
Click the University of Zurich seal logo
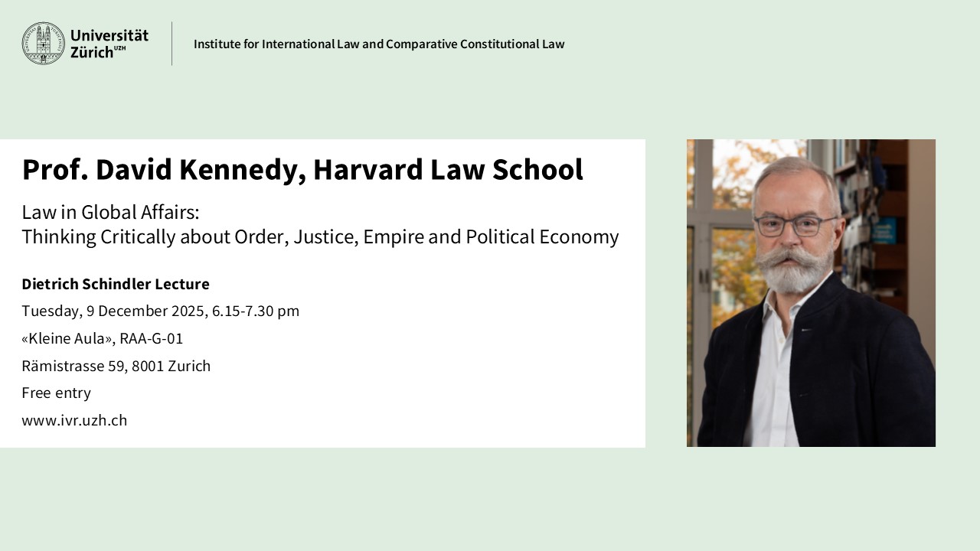coord(43,44)
